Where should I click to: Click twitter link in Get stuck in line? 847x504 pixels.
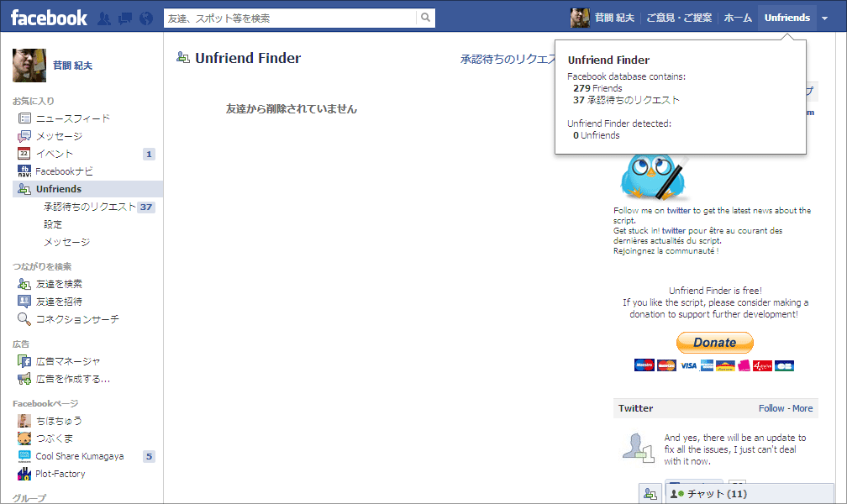[x=674, y=231]
